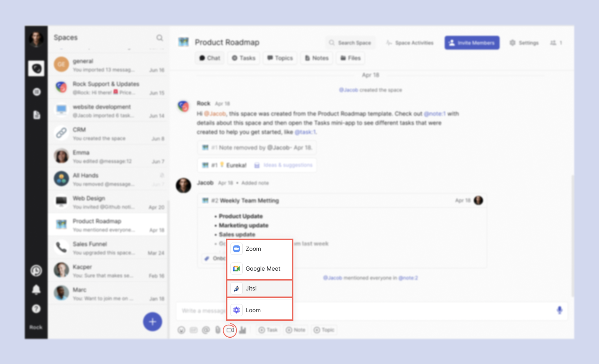
Task: Click the video call camera icon
Action: 230,330
